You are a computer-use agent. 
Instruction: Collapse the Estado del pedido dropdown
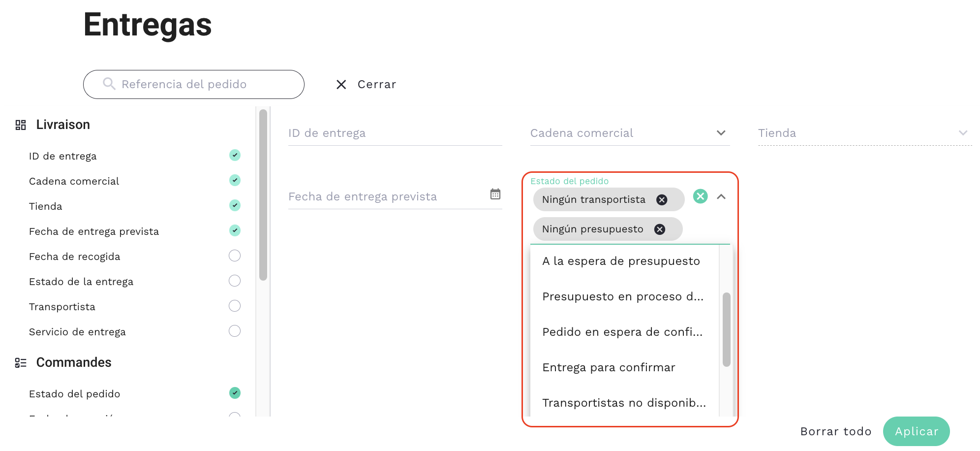pyautogui.click(x=721, y=197)
